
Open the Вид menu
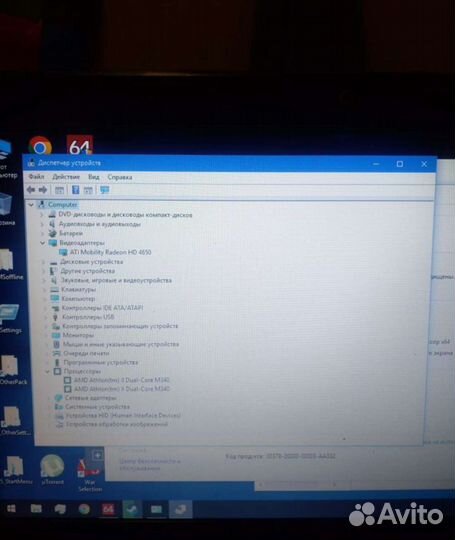click(93, 177)
